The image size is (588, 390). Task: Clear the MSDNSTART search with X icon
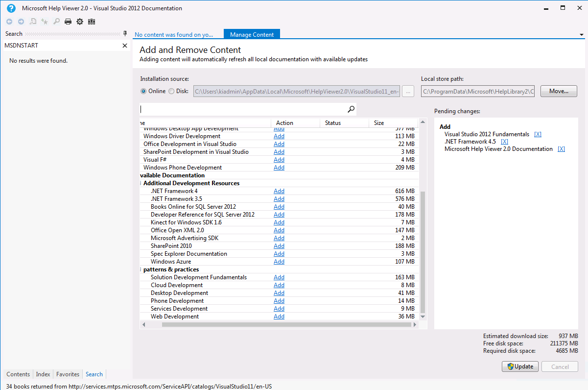[x=125, y=46]
